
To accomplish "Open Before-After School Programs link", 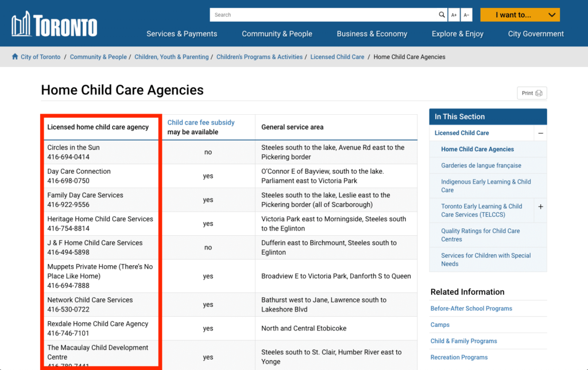I will pos(471,309).
